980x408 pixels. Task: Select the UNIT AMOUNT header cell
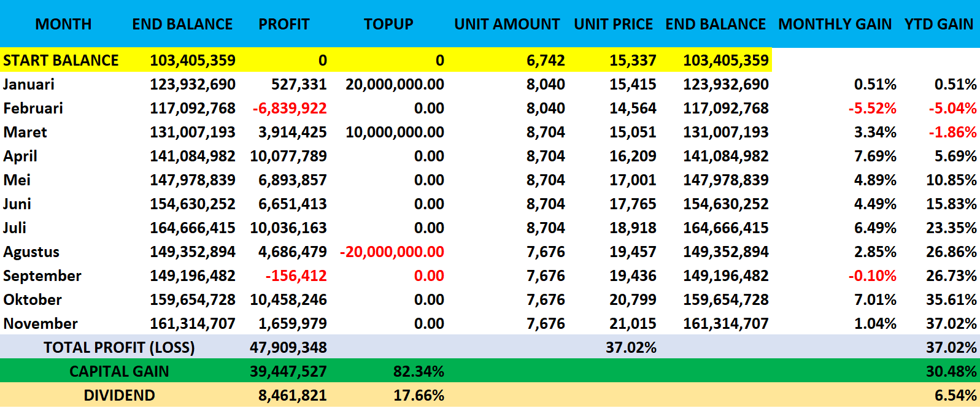point(507,24)
